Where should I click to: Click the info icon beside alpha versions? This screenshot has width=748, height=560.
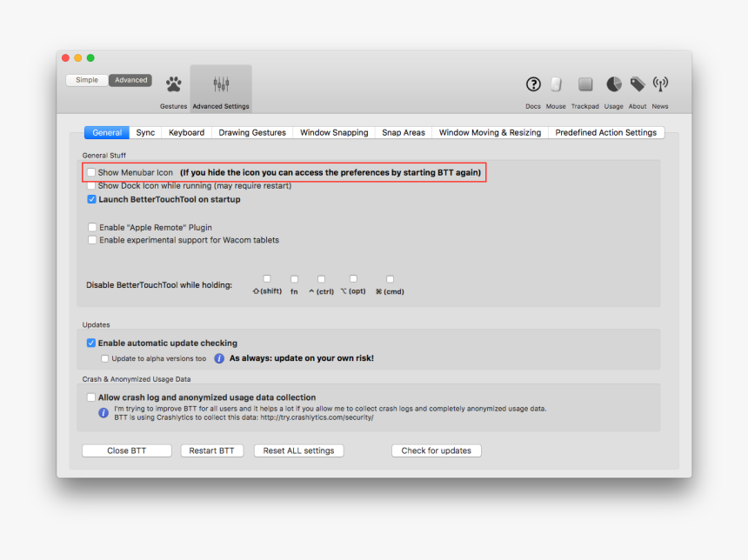[219, 358]
